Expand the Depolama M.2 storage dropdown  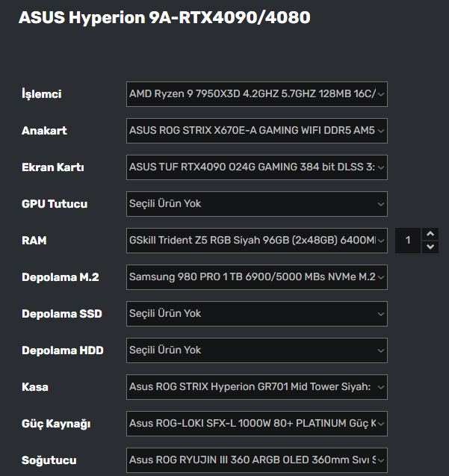pyautogui.click(x=256, y=277)
